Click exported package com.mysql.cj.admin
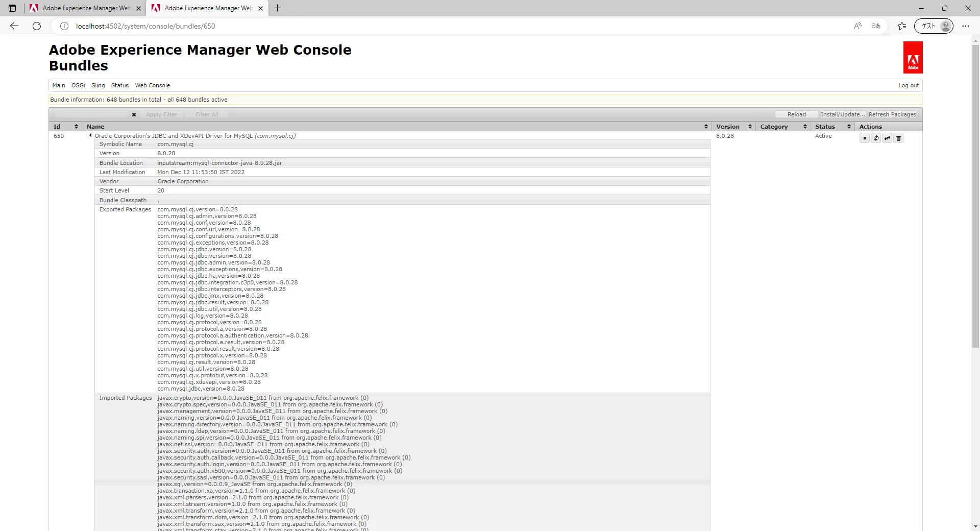Image resolution: width=980 pixels, height=531 pixels. click(x=207, y=216)
